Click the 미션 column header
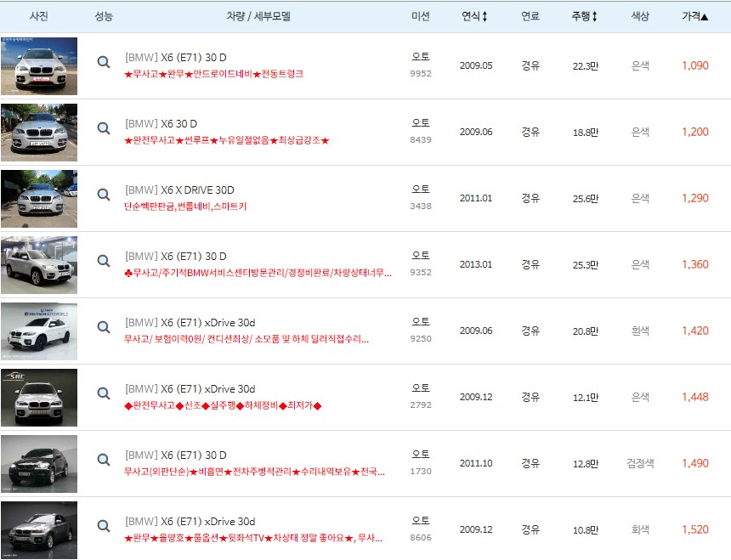The width and height of the screenshot is (731, 560). pyautogui.click(x=421, y=16)
